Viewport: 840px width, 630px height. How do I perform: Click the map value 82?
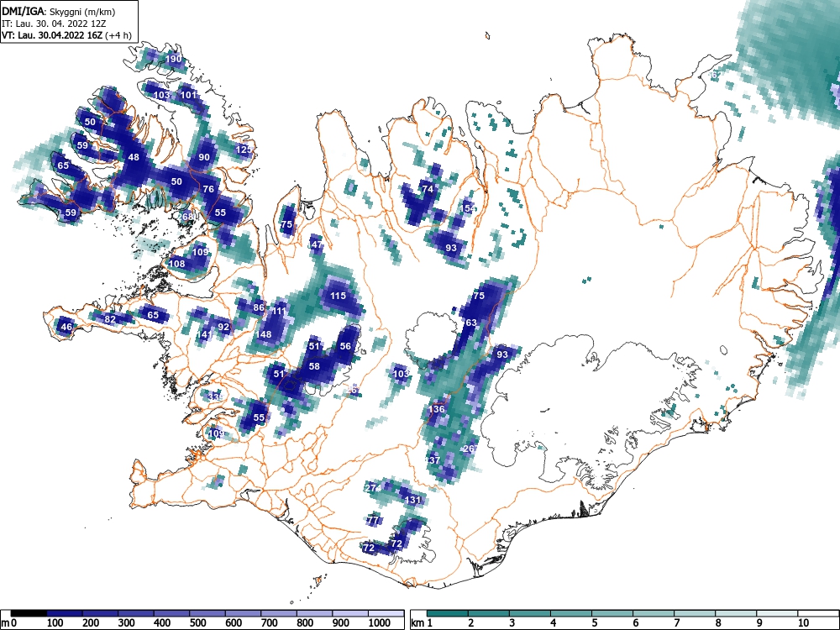pos(110,319)
